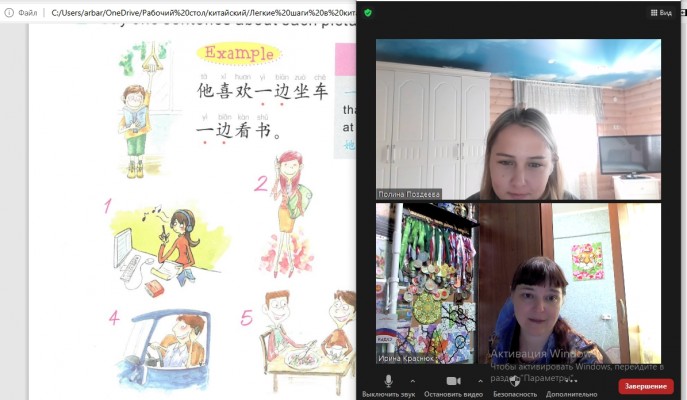Click the Chinese sentence 他喜欢一边坐车
The width and height of the screenshot is (687, 400).
pos(262,91)
